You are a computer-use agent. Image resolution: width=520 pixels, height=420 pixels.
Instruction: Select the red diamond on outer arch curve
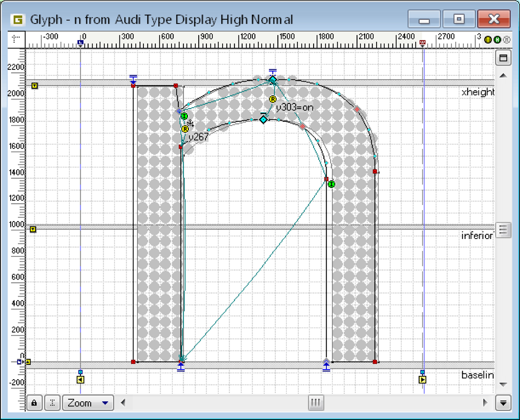(x=357, y=109)
